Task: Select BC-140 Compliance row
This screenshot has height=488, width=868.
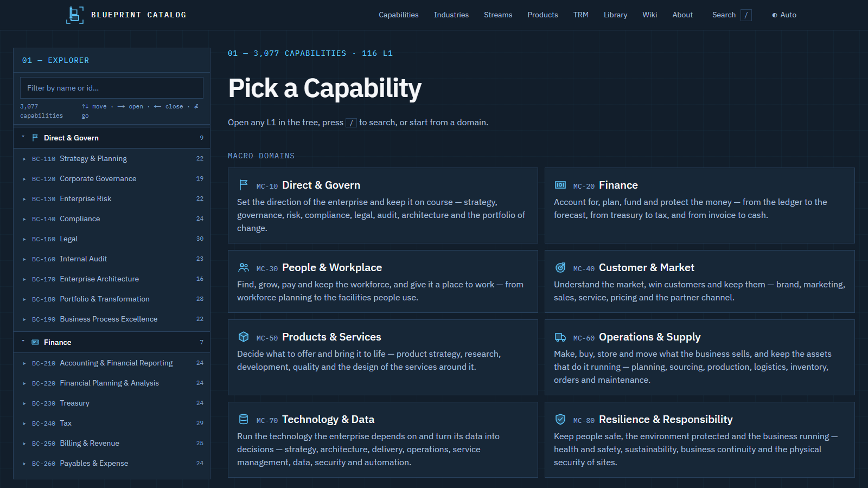Action: (x=112, y=219)
